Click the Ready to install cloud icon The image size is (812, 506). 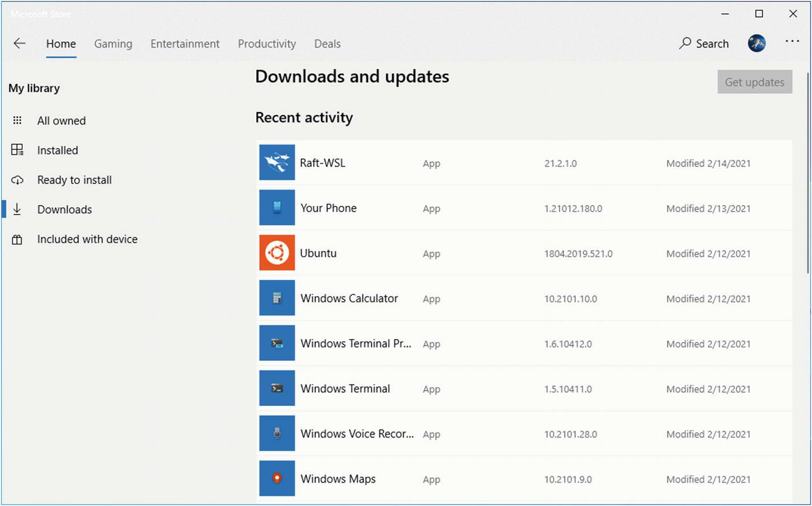pos(17,180)
